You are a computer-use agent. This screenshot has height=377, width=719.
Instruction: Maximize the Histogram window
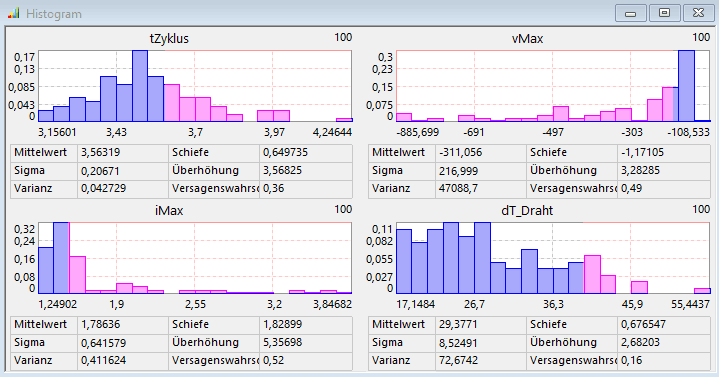[x=664, y=13]
